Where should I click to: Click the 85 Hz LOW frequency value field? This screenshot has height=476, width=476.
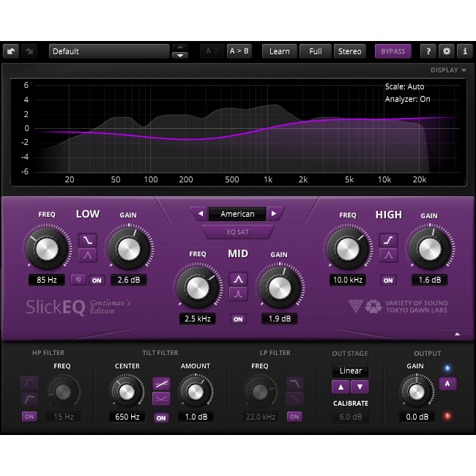pyautogui.click(x=47, y=280)
